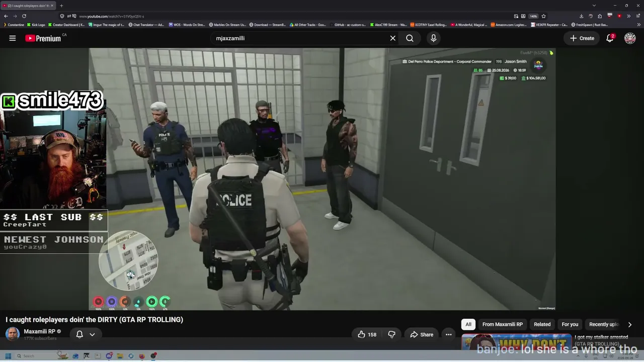Viewport: 644px width, 362px height.
Task: Open the YouTube guide hamburger menu
Action: (13, 38)
